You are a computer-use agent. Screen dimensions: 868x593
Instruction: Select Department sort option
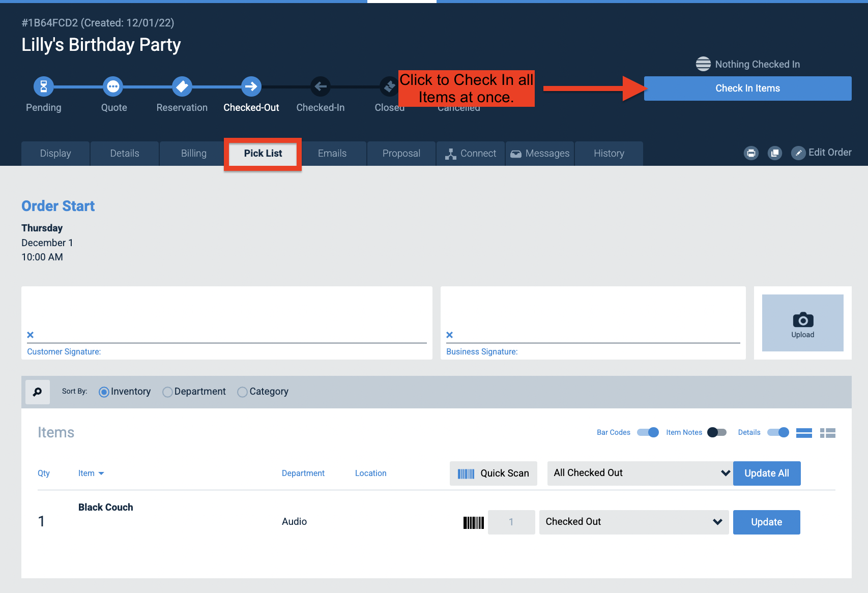(167, 392)
